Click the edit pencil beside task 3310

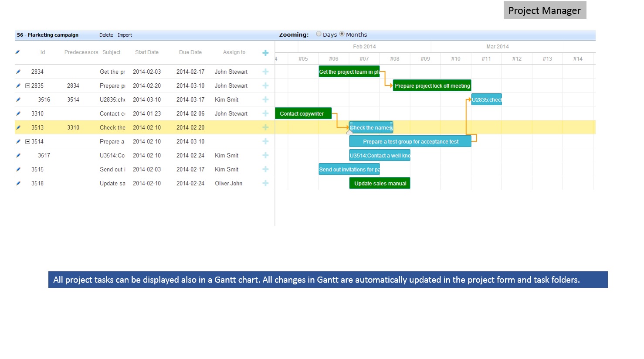pyautogui.click(x=18, y=113)
